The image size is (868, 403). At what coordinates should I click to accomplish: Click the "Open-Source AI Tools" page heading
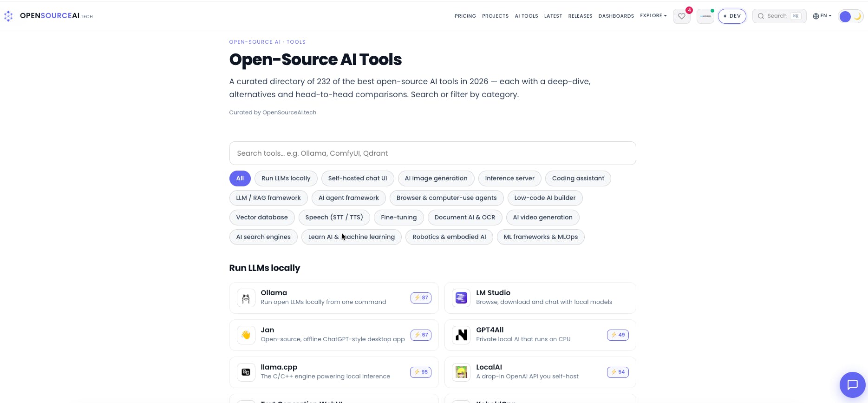(x=315, y=59)
